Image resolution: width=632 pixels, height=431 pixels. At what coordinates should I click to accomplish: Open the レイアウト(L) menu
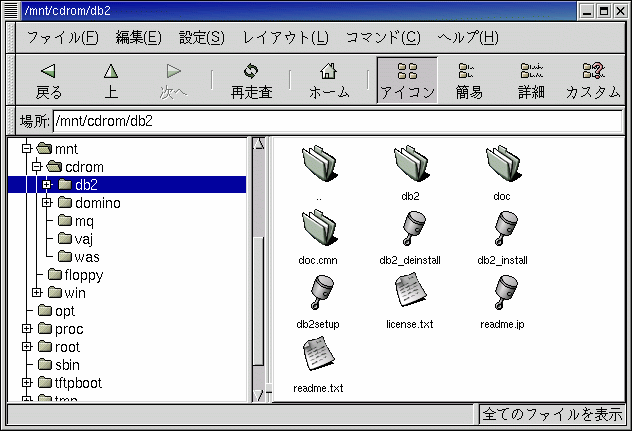tap(285, 38)
